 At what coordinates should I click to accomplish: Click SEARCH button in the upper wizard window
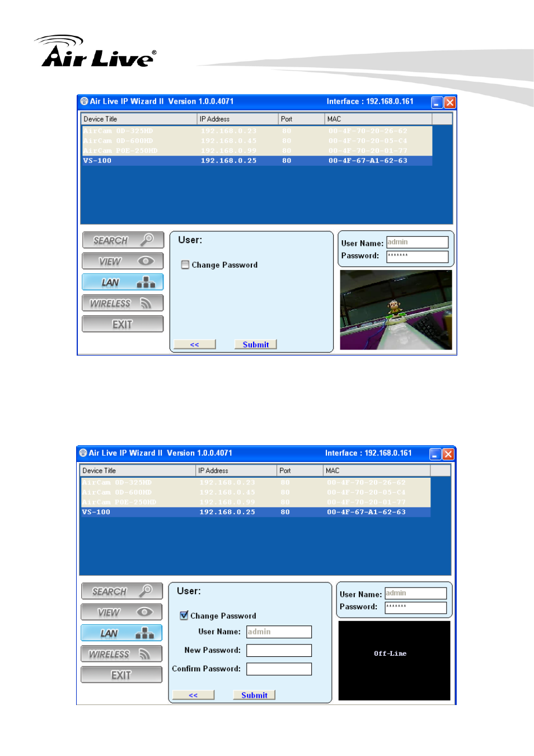[123, 240]
